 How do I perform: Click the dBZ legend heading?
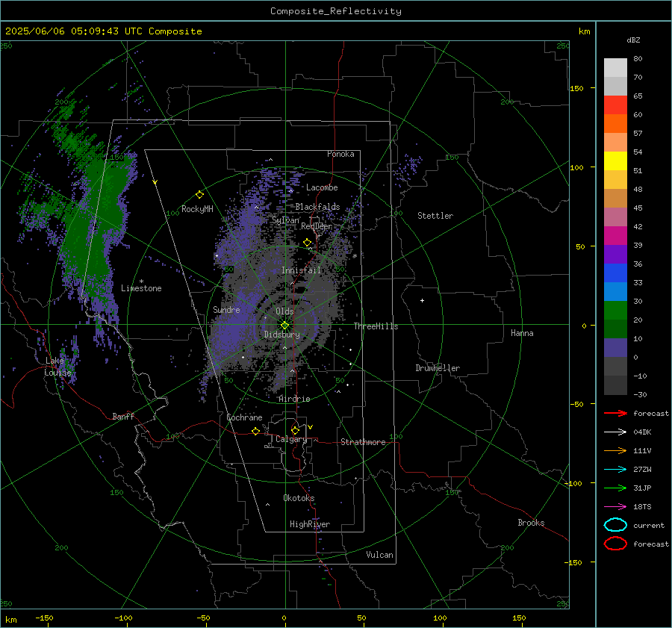tap(633, 40)
